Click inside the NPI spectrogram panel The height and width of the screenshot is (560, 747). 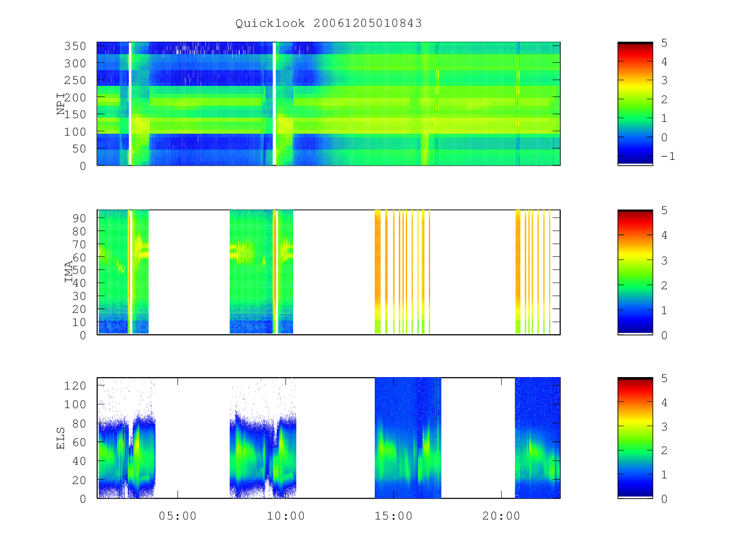(329, 104)
